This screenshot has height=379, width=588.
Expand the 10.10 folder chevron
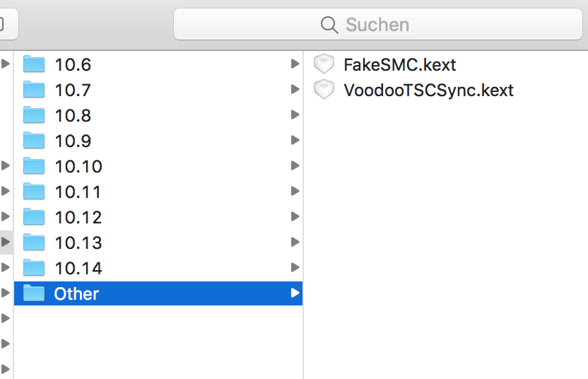point(295,166)
